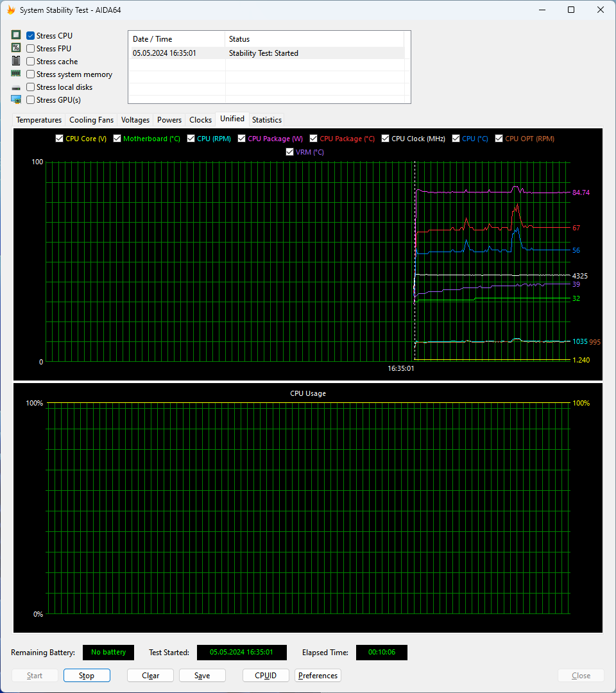The width and height of the screenshot is (616, 693).
Task: Switch to the Temperatures tab
Action: (x=39, y=120)
